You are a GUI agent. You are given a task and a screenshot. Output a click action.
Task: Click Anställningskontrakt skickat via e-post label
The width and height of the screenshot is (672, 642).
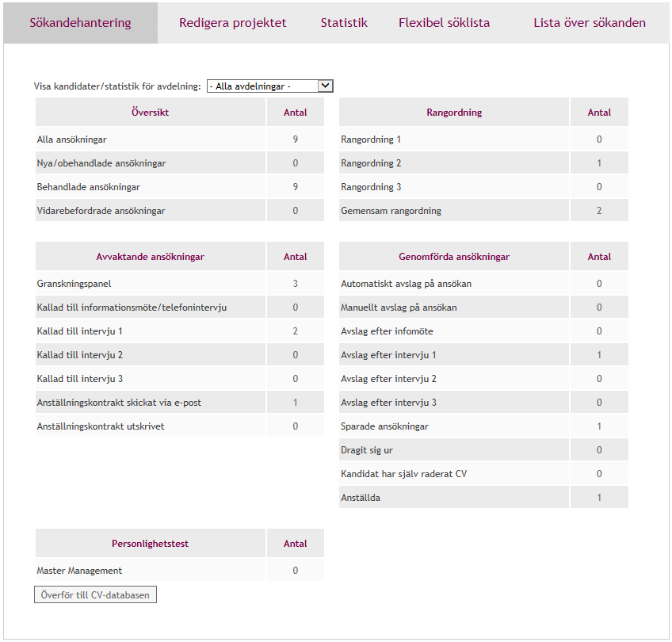(x=119, y=403)
